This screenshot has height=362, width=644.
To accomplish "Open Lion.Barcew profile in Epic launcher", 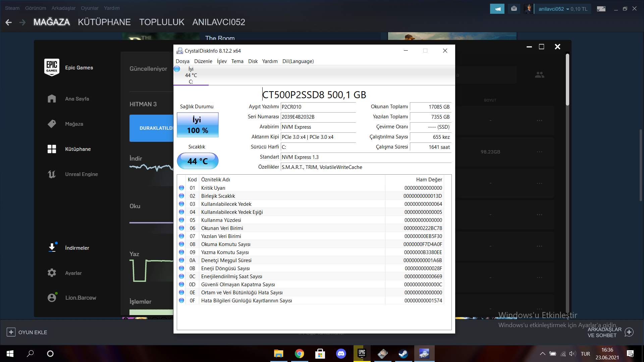I will [80, 298].
